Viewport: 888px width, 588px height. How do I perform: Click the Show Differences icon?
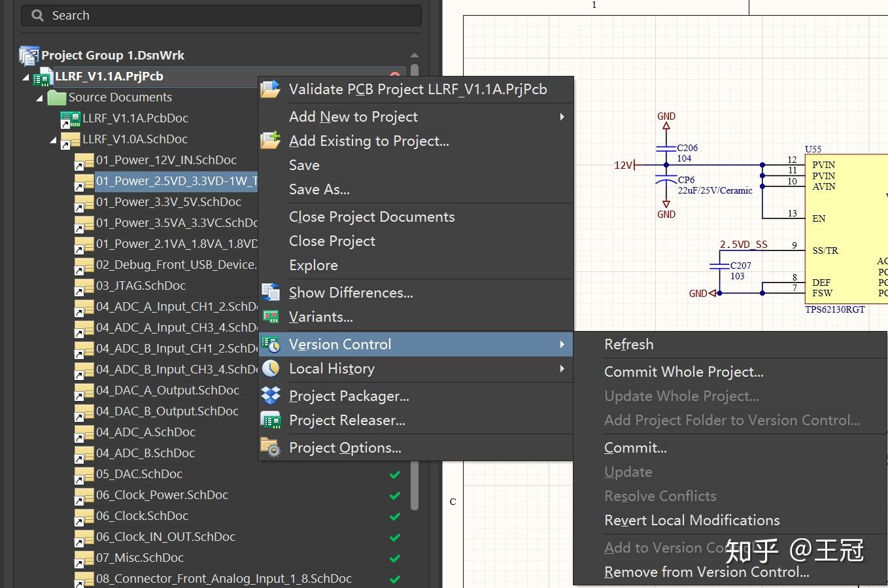click(270, 292)
